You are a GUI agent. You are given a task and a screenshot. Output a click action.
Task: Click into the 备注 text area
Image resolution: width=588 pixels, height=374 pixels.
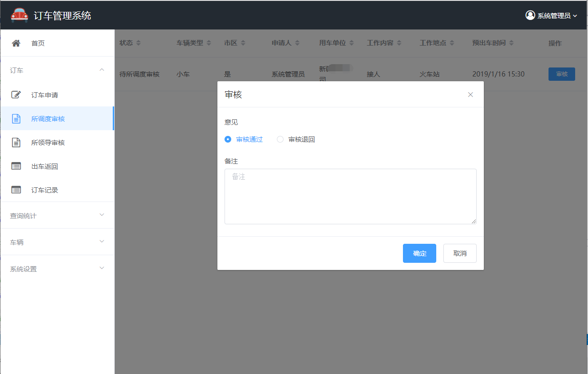click(350, 196)
